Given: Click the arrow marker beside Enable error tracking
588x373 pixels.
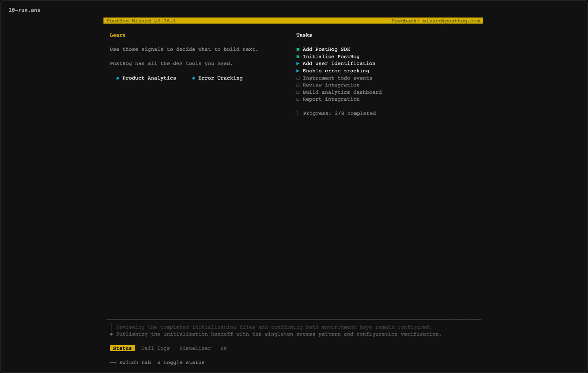Looking at the screenshot, I should pyautogui.click(x=298, y=71).
